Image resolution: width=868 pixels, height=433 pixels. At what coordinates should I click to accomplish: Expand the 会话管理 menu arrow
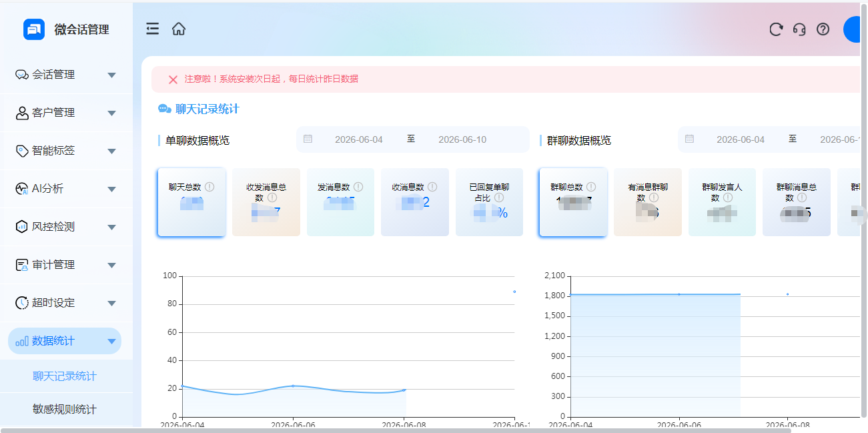tap(112, 75)
